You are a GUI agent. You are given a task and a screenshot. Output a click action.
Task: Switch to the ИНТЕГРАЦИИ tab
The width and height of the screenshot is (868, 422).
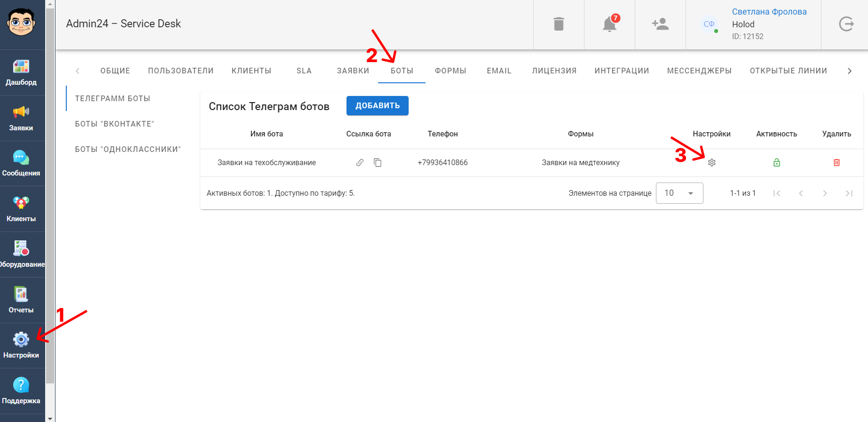622,71
